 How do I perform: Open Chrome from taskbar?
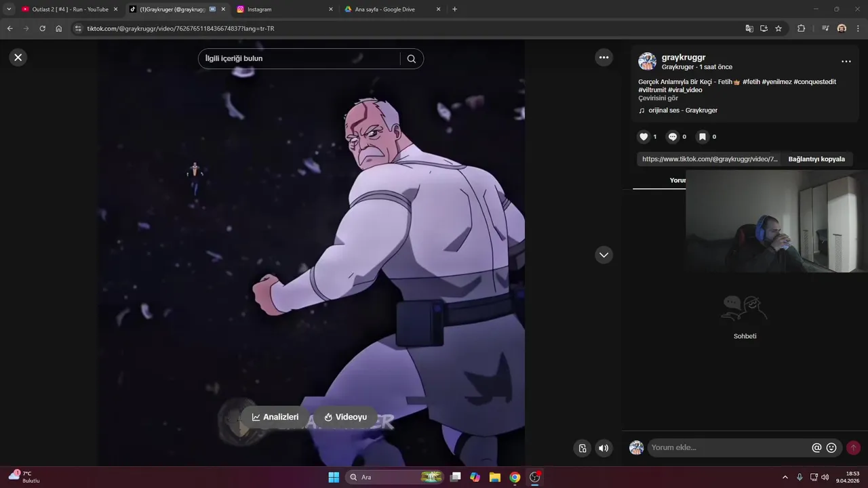click(x=515, y=477)
